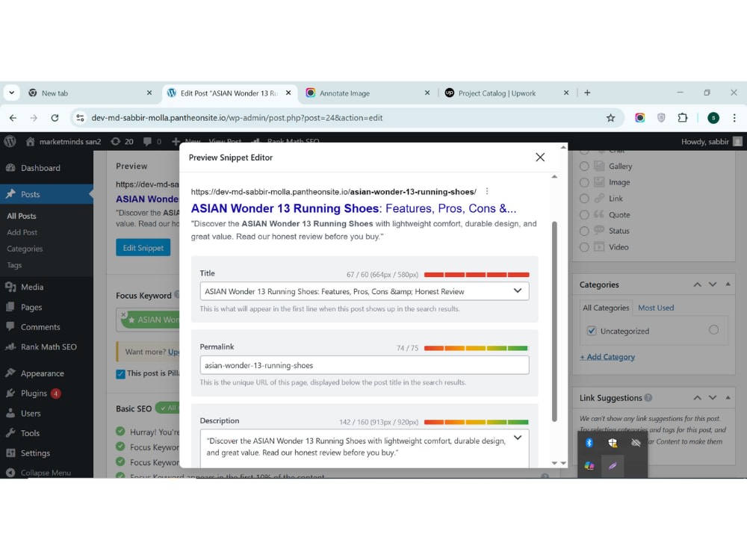Image resolution: width=747 pixels, height=560 pixels.
Task: Open Add Post submenu item
Action: [22, 232]
